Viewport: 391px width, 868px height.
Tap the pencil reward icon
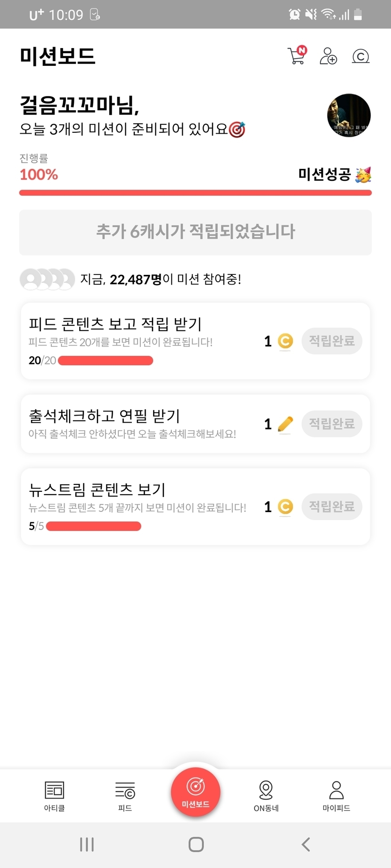[285, 424]
